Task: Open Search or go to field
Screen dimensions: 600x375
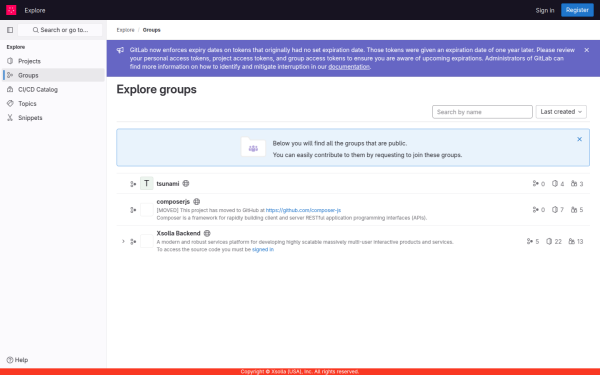Action: click(x=60, y=30)
